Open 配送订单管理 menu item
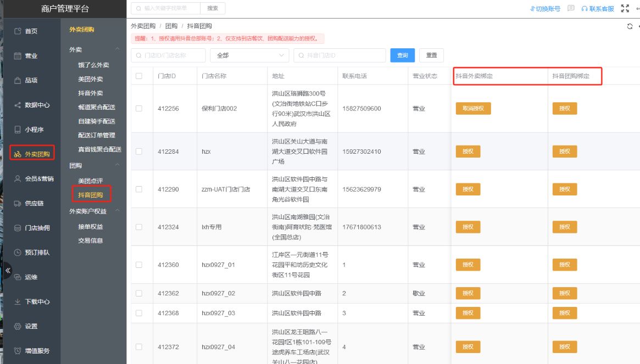Screen dimensions: 640x364 click(97, 135)
